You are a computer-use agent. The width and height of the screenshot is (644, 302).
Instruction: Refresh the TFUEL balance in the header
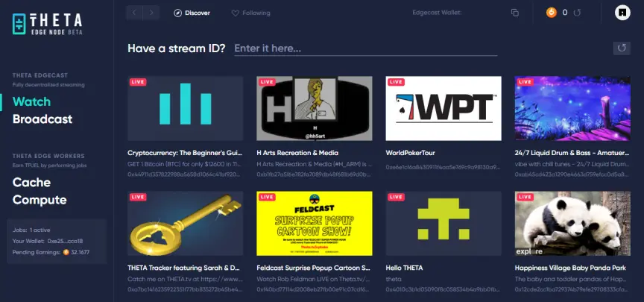point(577,13)
